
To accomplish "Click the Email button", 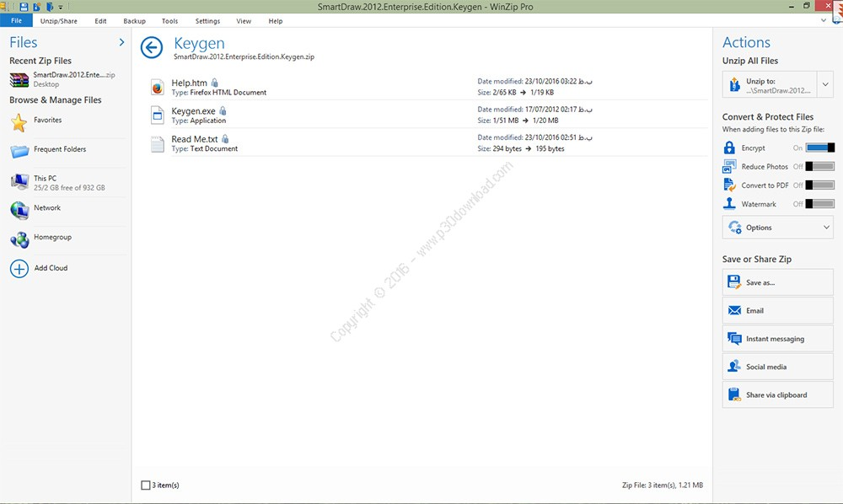I will tap(778, 310).
